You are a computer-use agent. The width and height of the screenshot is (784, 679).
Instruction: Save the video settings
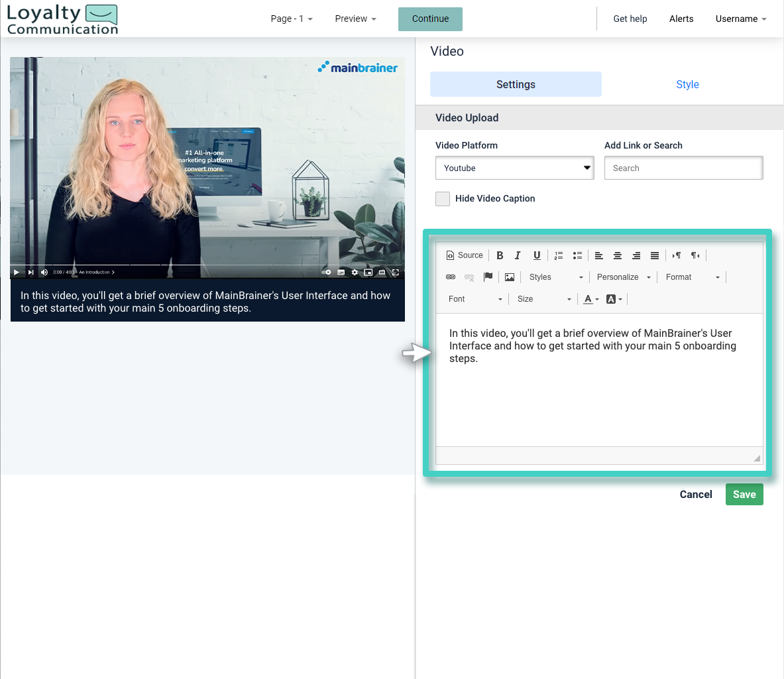point(744,494)
